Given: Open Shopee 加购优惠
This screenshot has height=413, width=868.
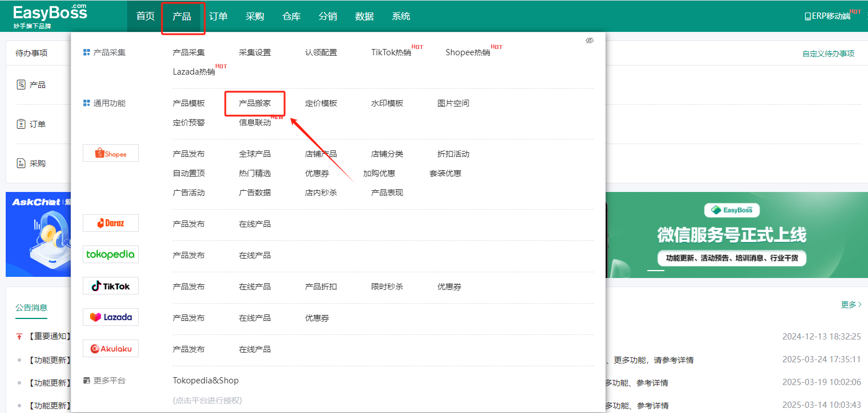Looking at the screenshot, I should 379,173.
